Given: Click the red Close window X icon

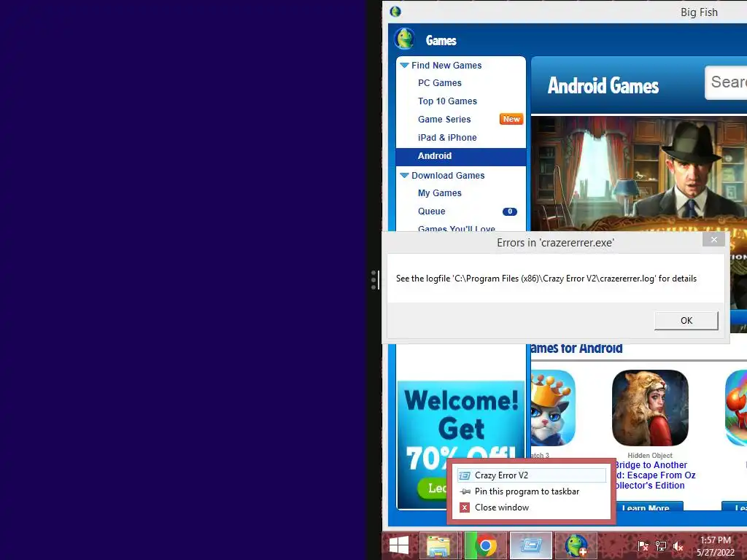Looking at the screenshot, I should (x=465, y=507).
